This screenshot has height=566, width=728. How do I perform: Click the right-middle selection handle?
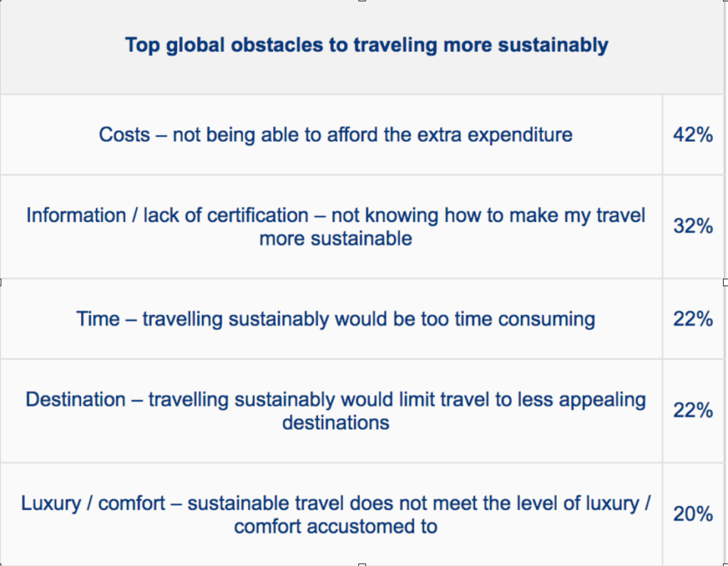pyautogui.click(x=725, y=282)
